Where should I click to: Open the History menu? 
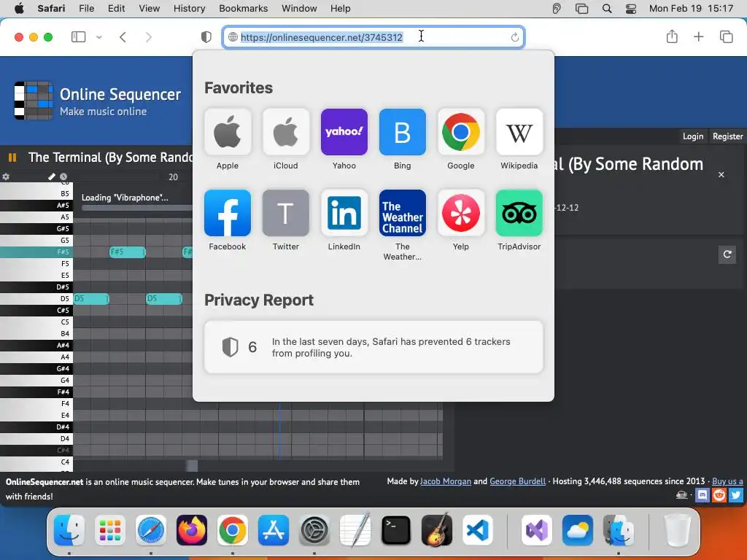click(x=189, y=8)
